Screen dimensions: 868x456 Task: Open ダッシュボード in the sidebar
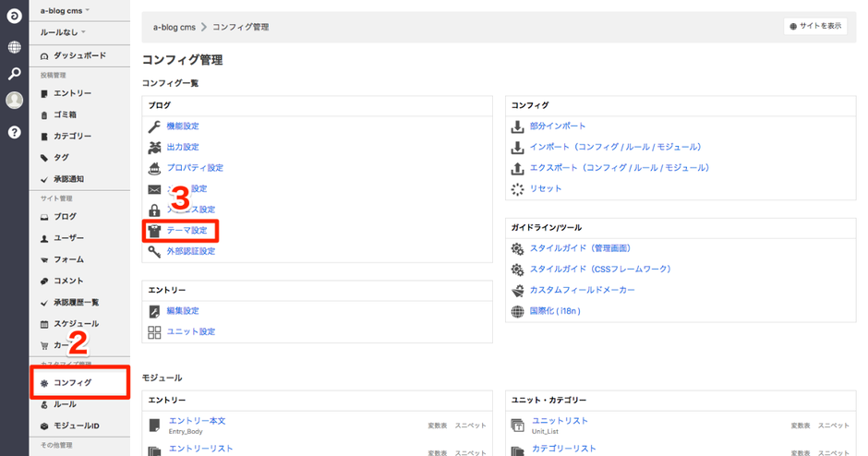pos(79,55)
